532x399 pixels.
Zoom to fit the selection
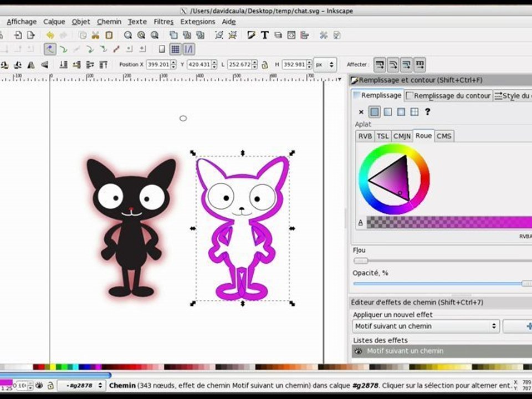pyautogui.click(x=127, y=35)
